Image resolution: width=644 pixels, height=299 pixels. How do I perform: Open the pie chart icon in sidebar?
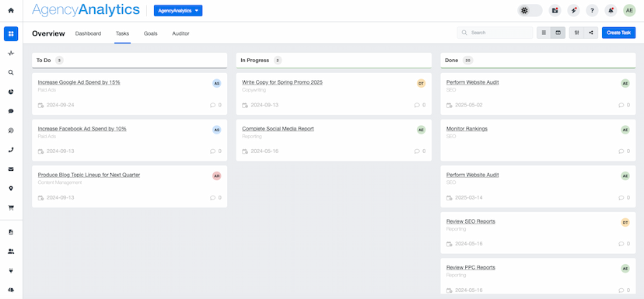click(x=11, y=92)
